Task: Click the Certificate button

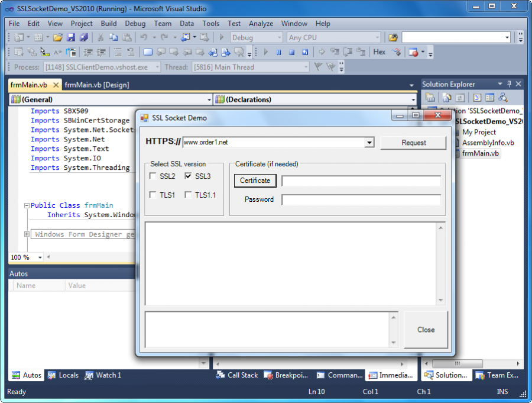Action: pyautogui.click(x=255, y=180)
